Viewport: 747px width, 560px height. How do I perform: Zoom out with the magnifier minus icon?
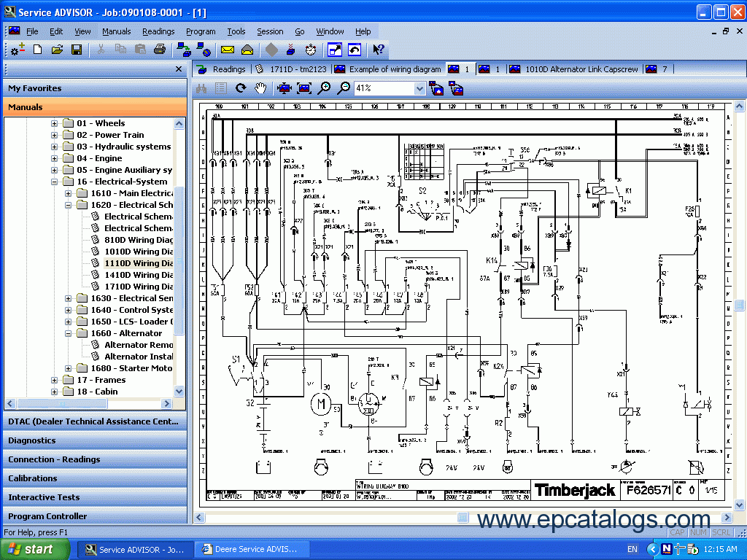click(344, 88)
